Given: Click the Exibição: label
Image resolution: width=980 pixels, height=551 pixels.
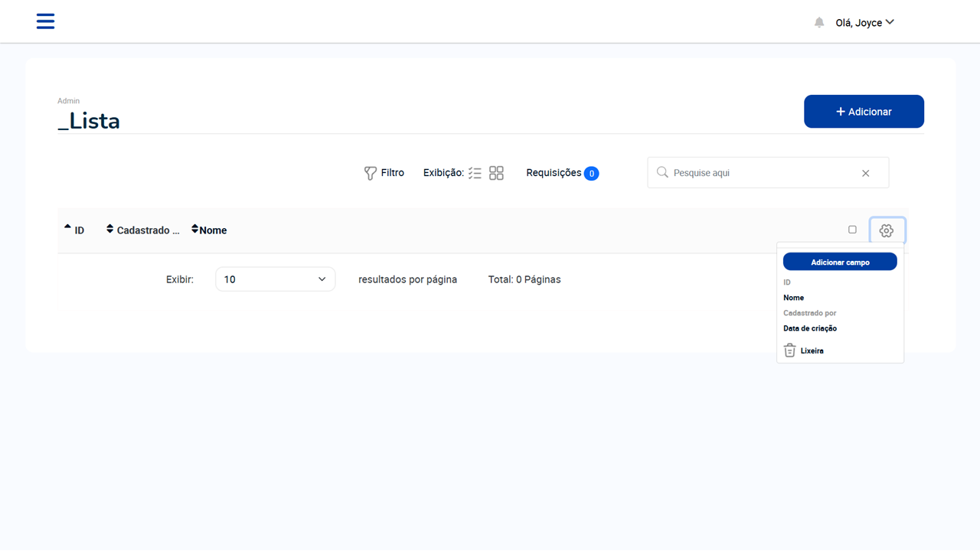Looking at the screenshot, I should [x=443, y=173].
